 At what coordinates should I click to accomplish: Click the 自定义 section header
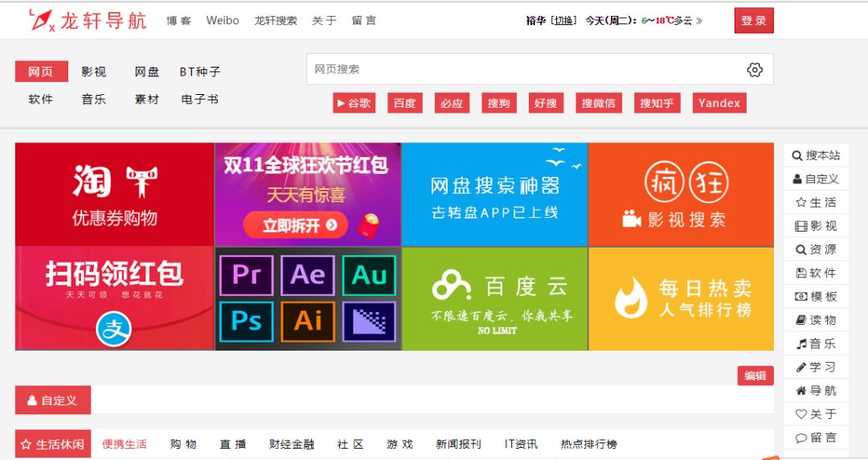coord(52,400)
